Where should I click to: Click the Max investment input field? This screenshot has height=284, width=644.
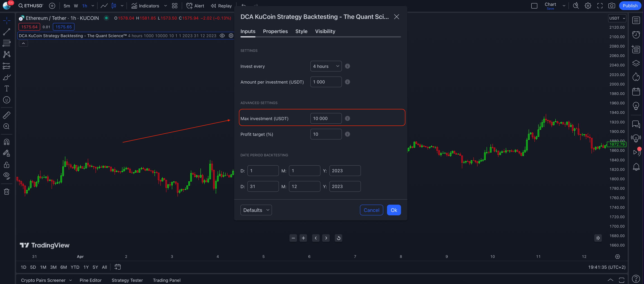click(326, 118)
